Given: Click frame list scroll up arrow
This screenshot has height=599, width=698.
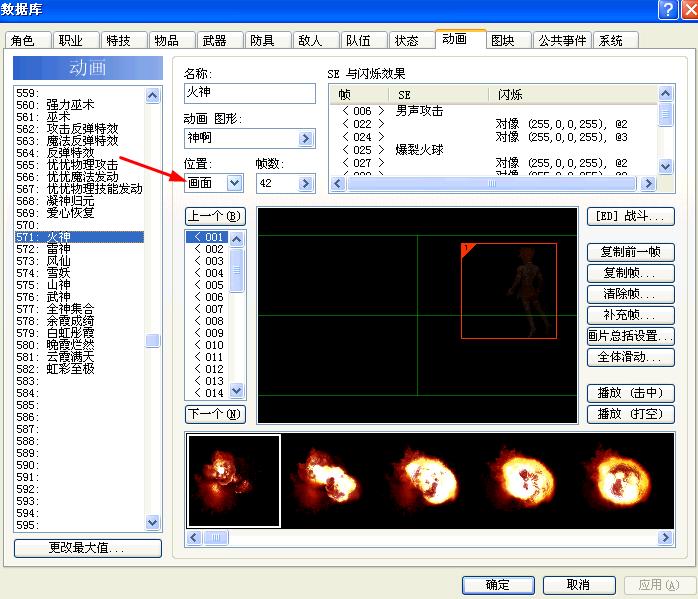Looking at the screenshot, I should point(237,239).
